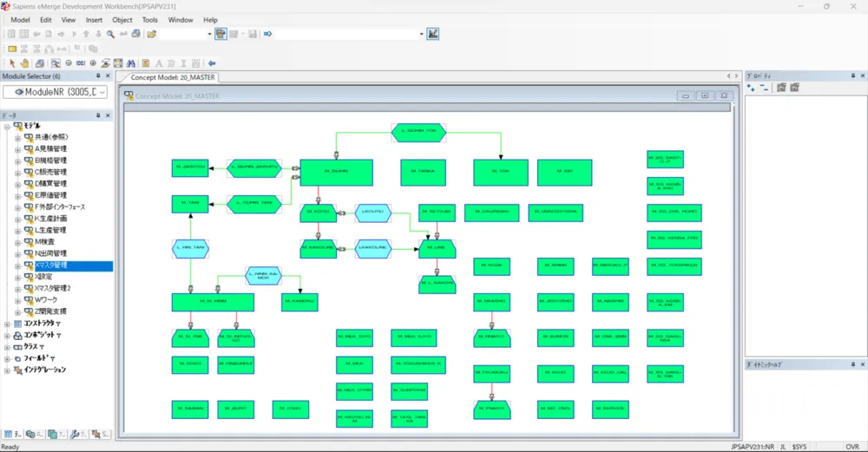
Task: Open the Tools menu
Action: coord(150,19)
